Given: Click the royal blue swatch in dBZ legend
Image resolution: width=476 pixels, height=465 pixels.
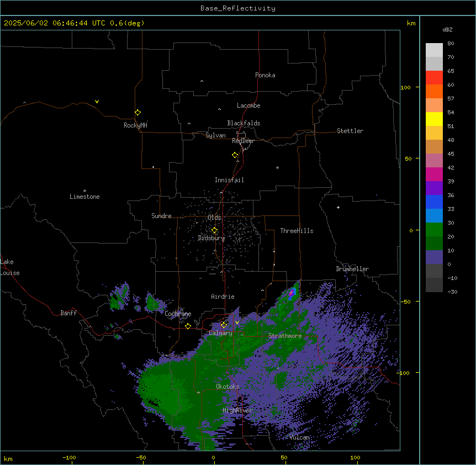Looking at the screenshot, I should 434,202.
